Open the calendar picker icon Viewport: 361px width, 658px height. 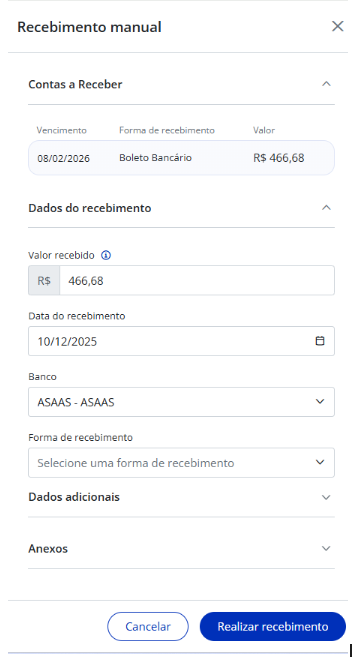(x=320, y=341)
